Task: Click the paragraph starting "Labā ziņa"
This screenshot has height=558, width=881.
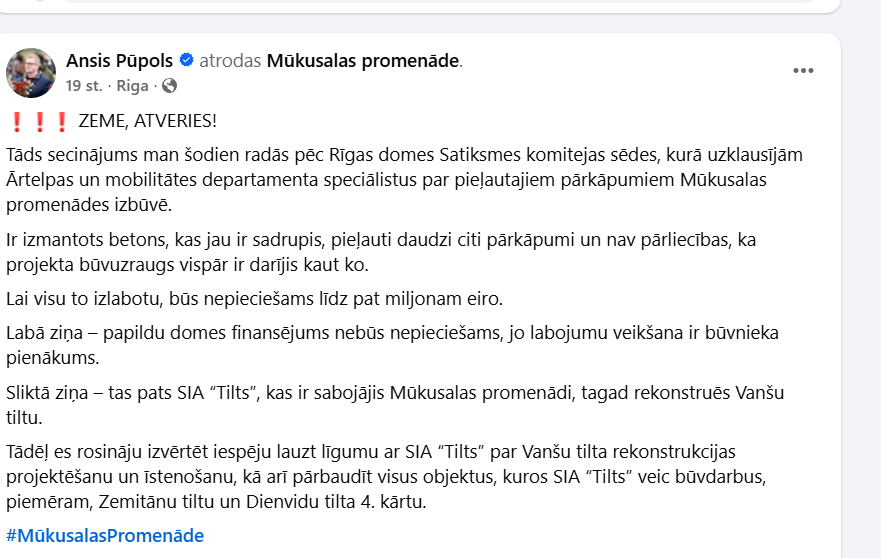Action: click(x=390, y=345)
